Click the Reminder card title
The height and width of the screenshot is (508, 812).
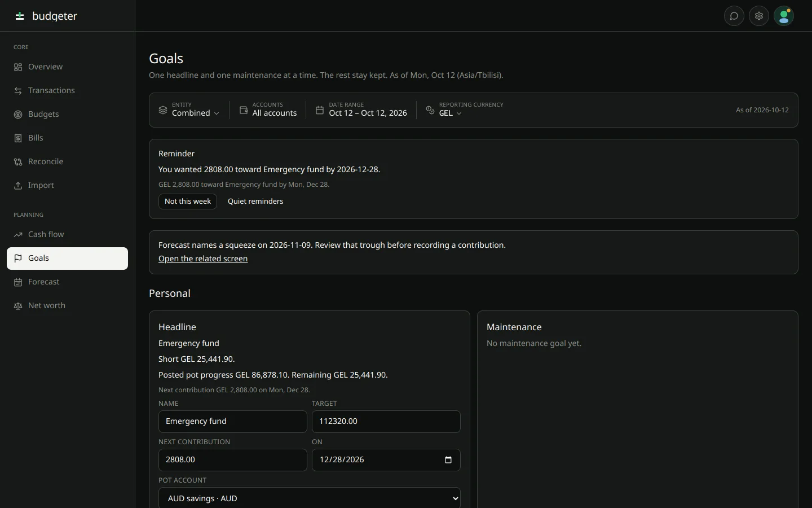176,154
